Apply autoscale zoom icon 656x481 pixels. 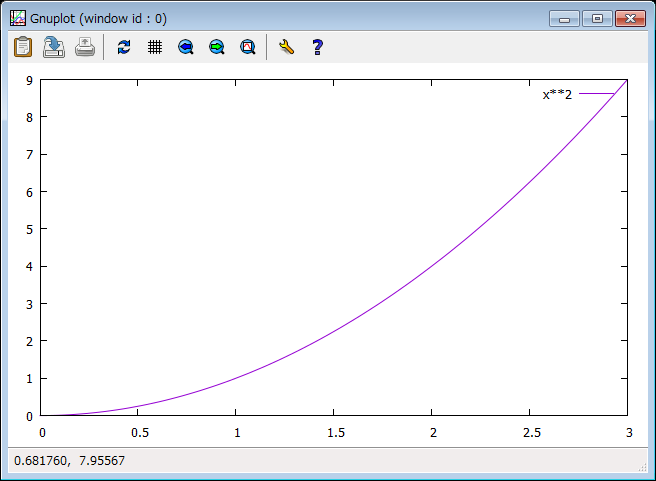248,47
